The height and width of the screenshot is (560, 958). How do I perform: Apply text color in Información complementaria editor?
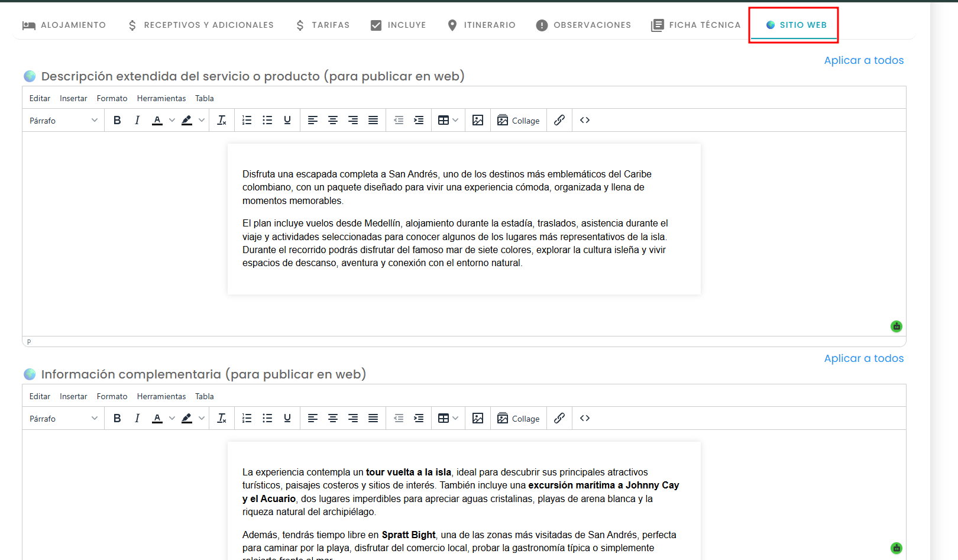(x=157, y=418)
